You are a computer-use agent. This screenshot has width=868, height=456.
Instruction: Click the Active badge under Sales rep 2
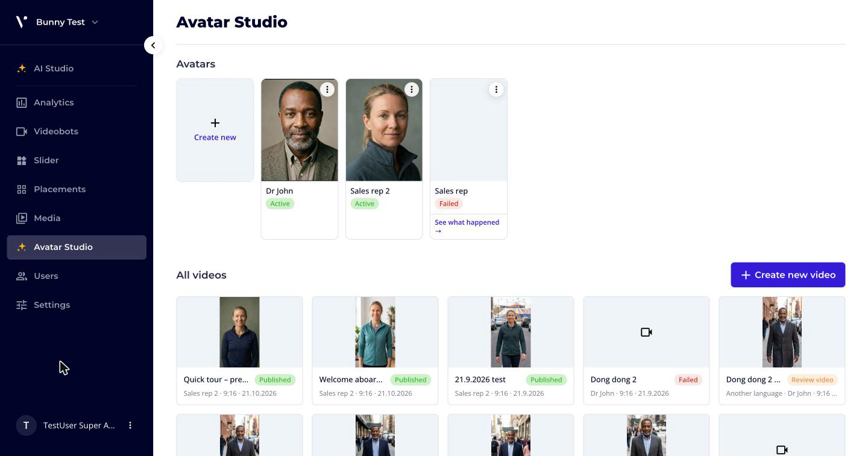(364, 204)
